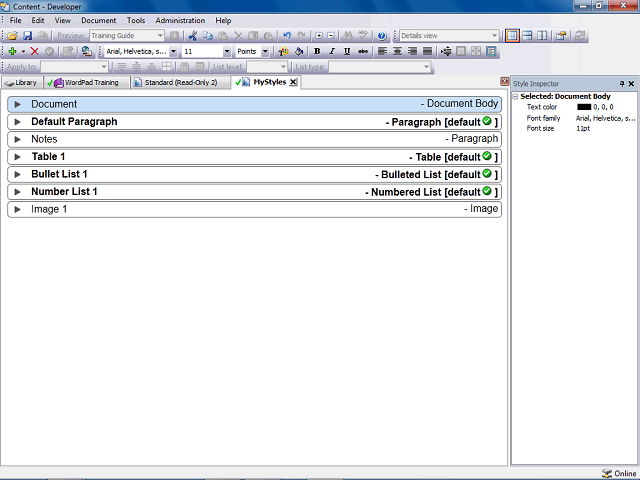640x480 pixels.
Task: Click the red close icon right of the tabs
Action: tap(504, 82)
